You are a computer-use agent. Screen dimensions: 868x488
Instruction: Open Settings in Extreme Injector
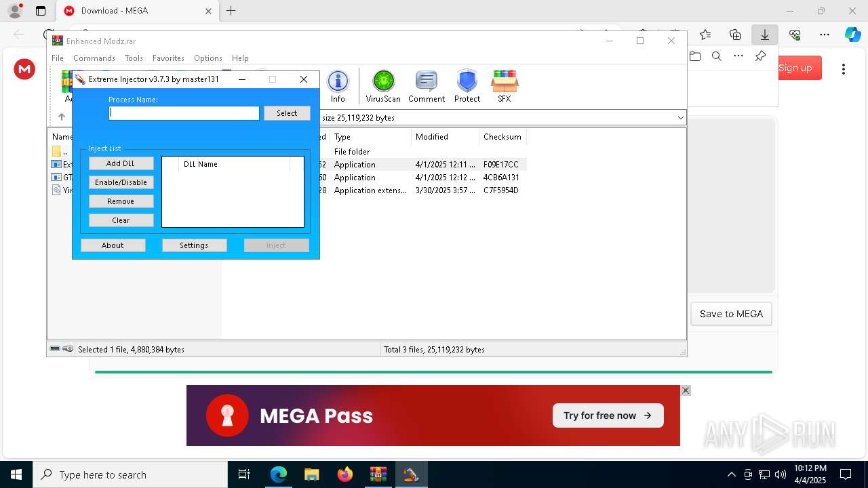[194, 245]
